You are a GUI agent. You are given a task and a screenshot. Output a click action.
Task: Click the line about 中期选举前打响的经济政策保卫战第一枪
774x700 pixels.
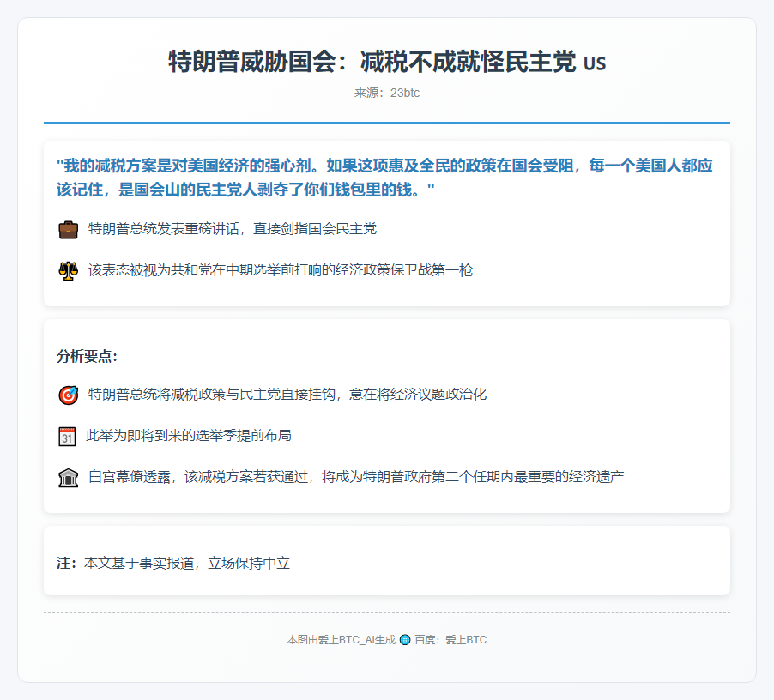pos(281,270)
